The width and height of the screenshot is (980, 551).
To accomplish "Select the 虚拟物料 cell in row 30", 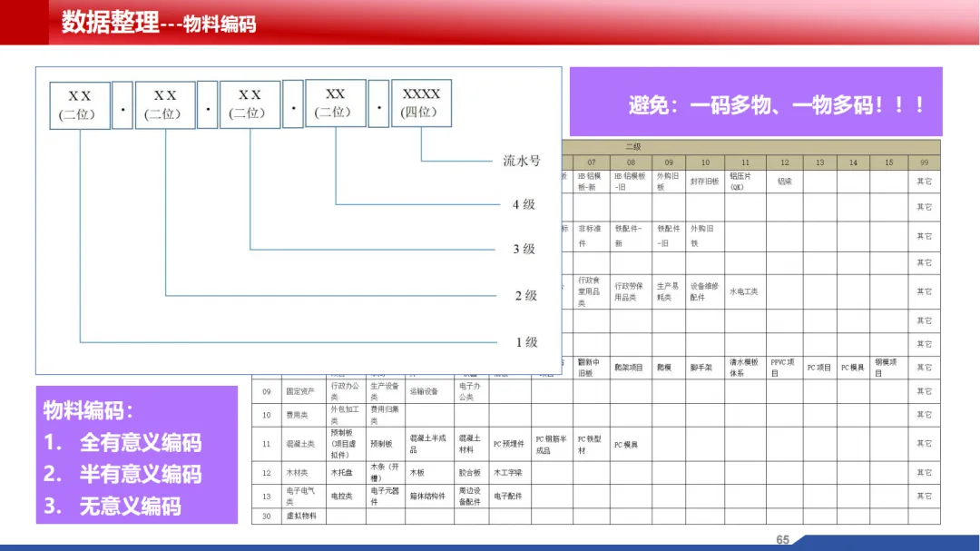I will click(x=301, y=516).
